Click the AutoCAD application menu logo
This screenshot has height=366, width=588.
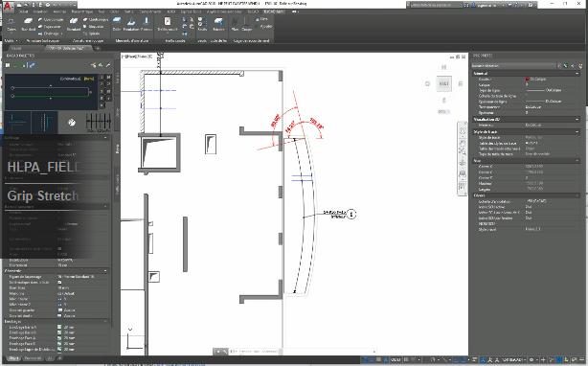point(9,5)
